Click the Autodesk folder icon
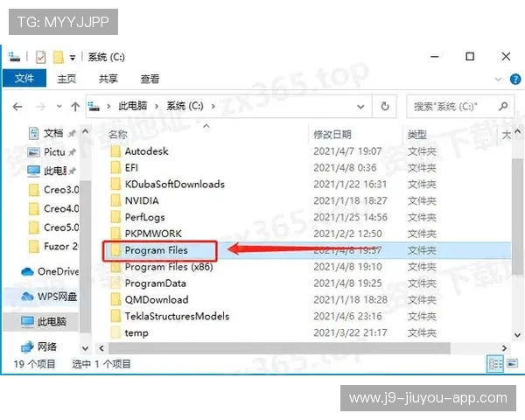This screenshot has height=420, width=525. [x=115, y=151]
